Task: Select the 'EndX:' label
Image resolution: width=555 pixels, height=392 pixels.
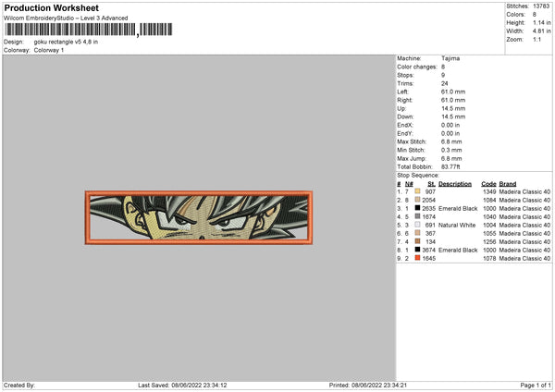Action: [x=405, y=125]
